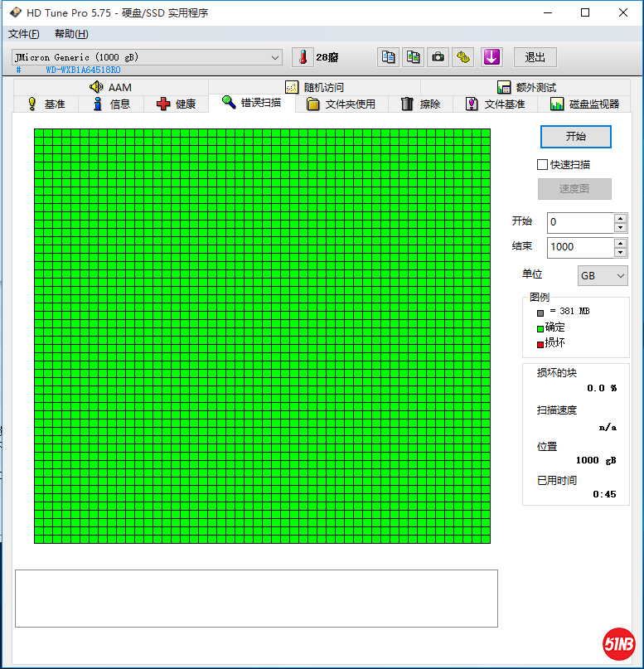
Task: Open the options gear icon
Action: tap(464, 57)
